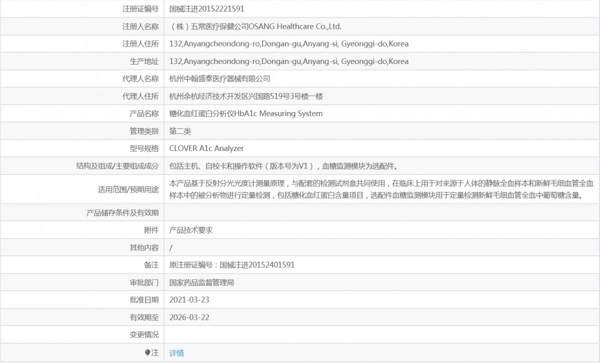Click the 注册人名称 label
600x364 pixels.
coord(140,26)
